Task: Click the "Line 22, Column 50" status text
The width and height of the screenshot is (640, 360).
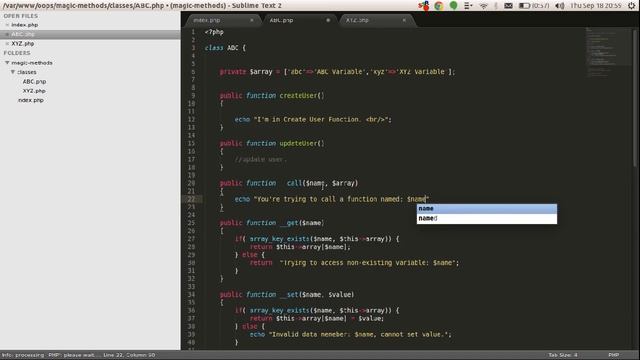Action: coord(129,355)
